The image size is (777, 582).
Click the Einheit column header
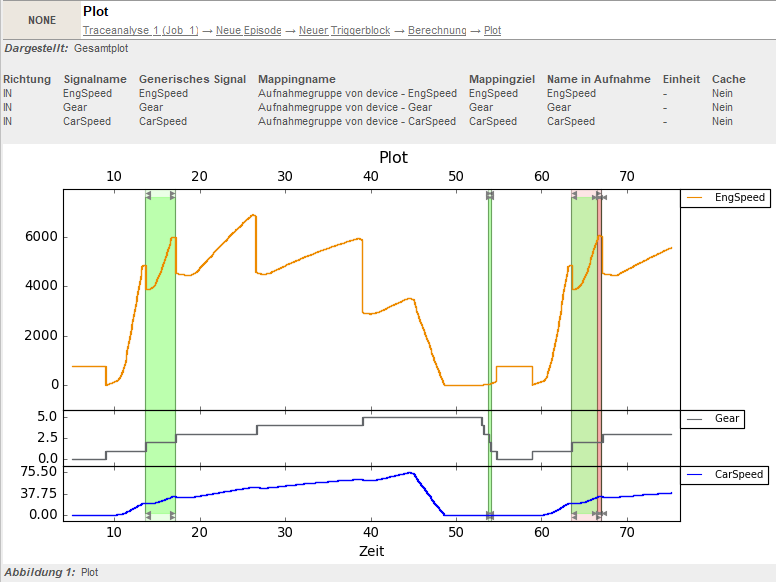pos(681,79)
